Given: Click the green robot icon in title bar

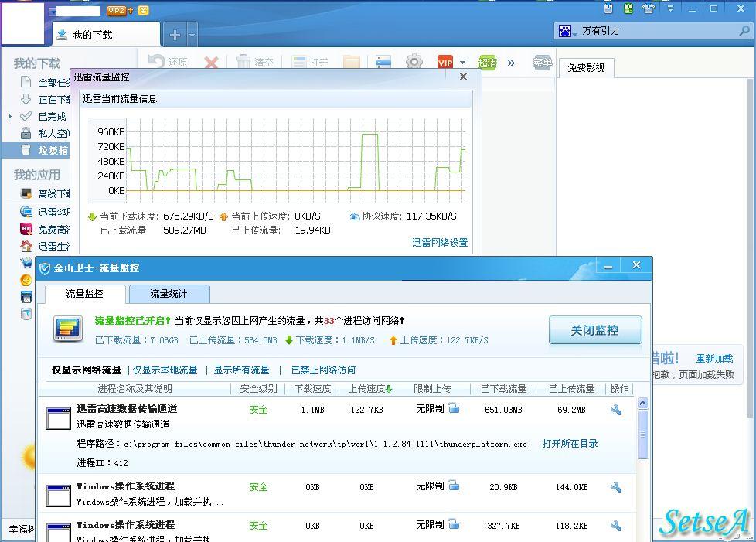Looking at the screenshot, I should (628, 9).
